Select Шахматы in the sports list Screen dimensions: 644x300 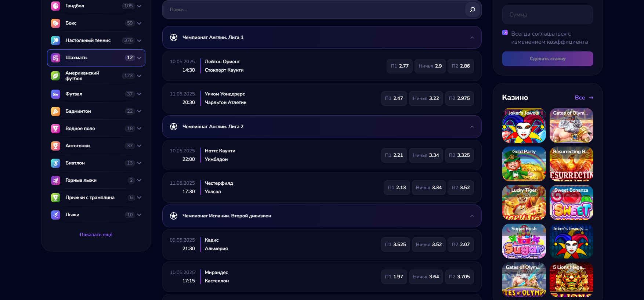click(96, 58)
